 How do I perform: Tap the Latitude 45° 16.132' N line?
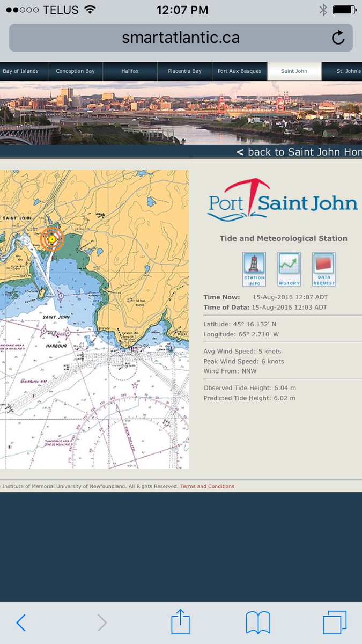click(x=240, y=324)
